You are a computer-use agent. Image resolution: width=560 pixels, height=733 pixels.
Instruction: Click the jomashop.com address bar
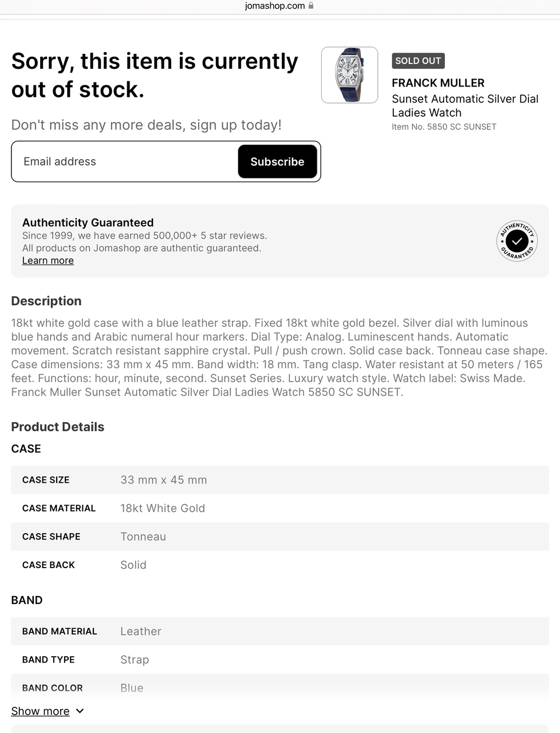[275, 6]
